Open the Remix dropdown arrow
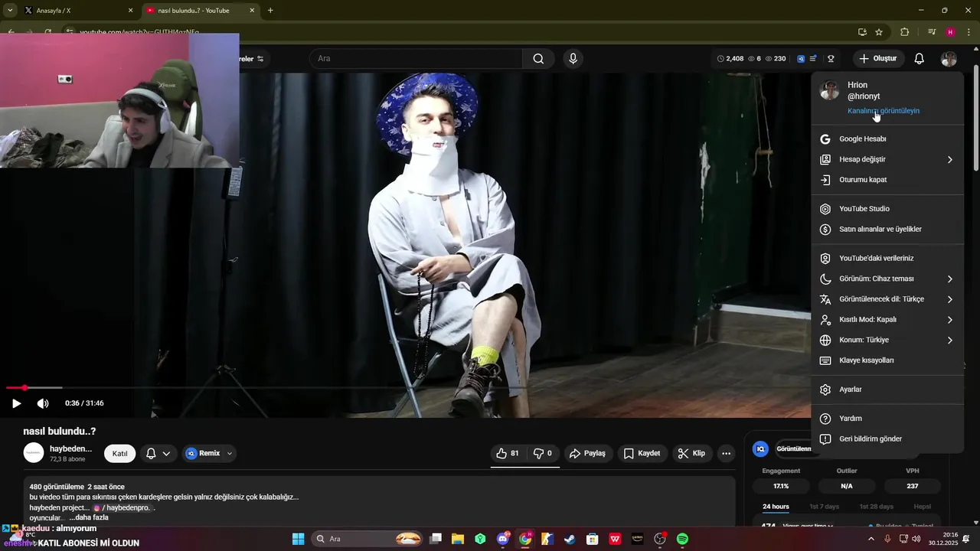Viewport: 980px width, 551px height. (230, 454)
